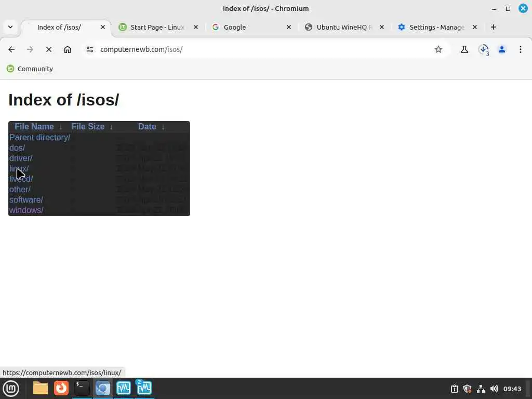Sort listing by File Size header
Viewport: 532px width, 399px height.
(88, 127)
